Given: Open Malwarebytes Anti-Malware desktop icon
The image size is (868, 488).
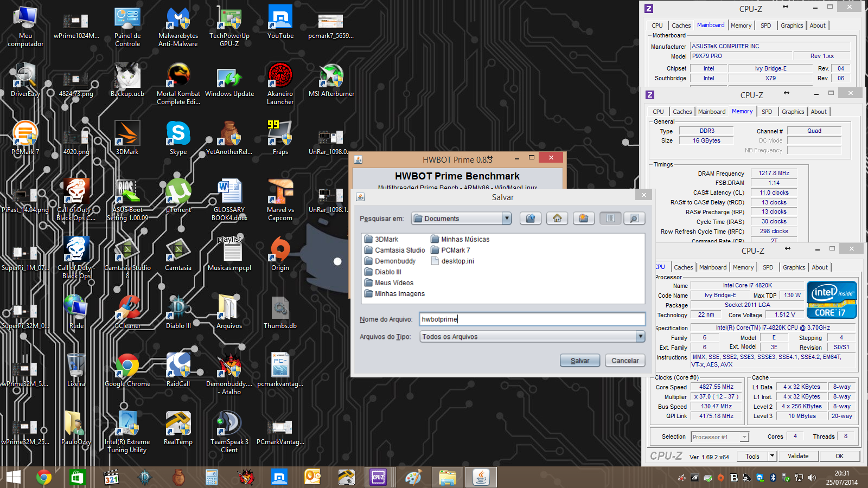Looking at the screenshot, I should (x=178, y=25).
